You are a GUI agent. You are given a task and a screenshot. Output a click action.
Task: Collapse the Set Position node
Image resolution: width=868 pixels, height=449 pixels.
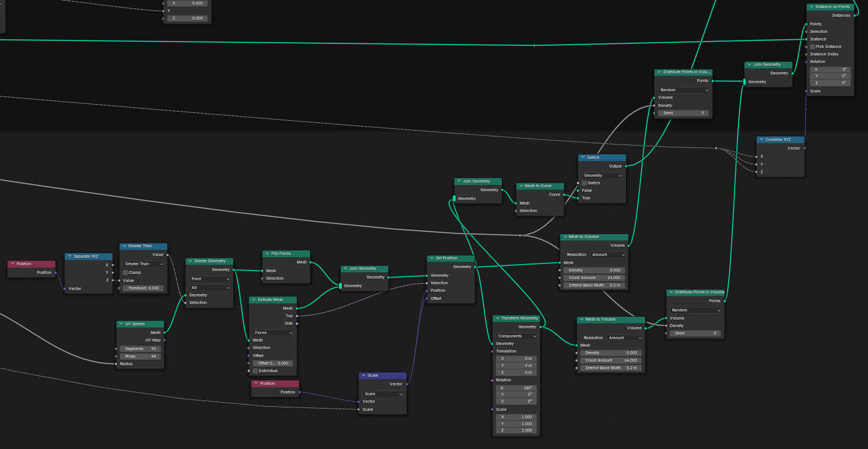click(x=431, y=258)
